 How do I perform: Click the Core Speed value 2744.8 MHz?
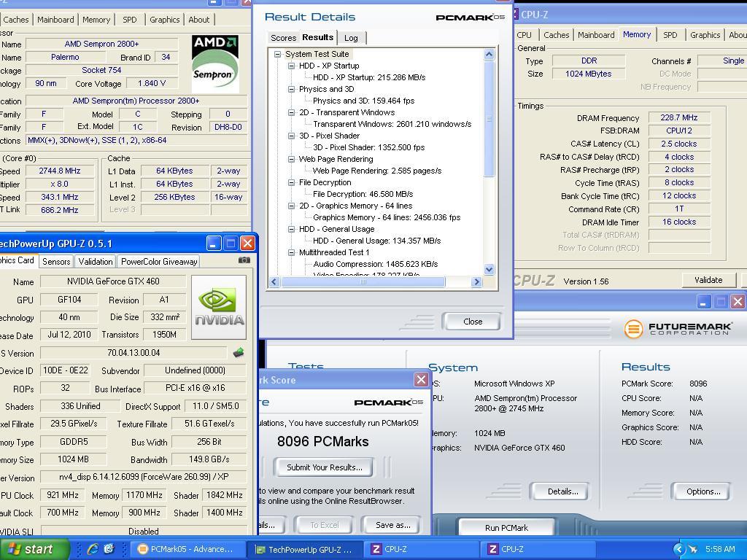pyautogui.click(x=60, y=171)
